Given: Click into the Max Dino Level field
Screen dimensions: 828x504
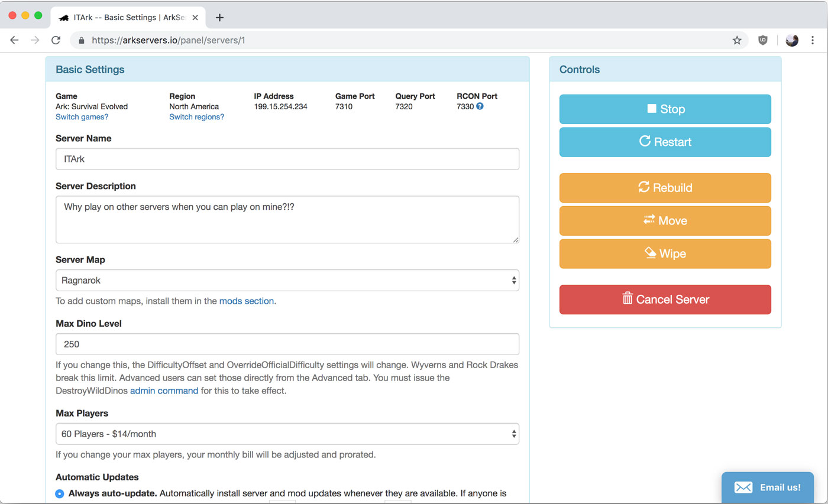Looking at the screenshot, I should pos(287,344).
